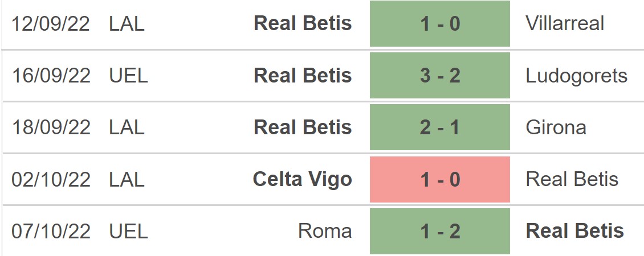Open the 1 - 2 Roma match score
This screenshot has width=644, height=256.
439,232
